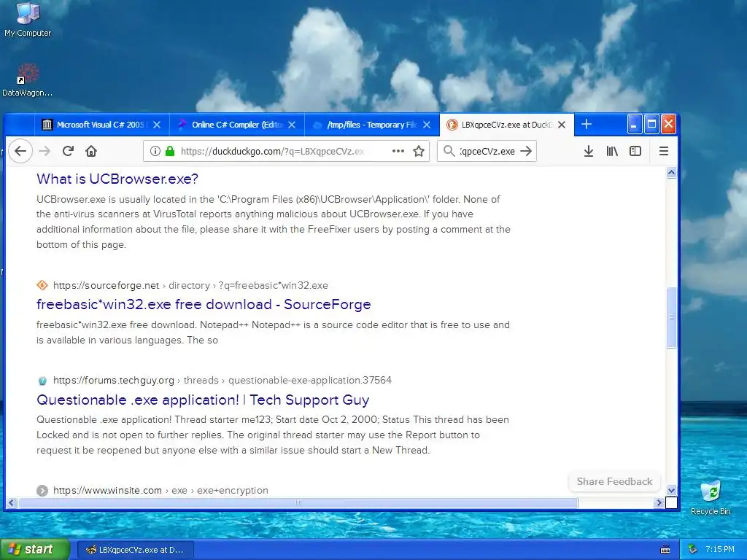The image size is (747, 560).
Task: Click the winsite favicon beside the result
Action: (x=42, y=491)
